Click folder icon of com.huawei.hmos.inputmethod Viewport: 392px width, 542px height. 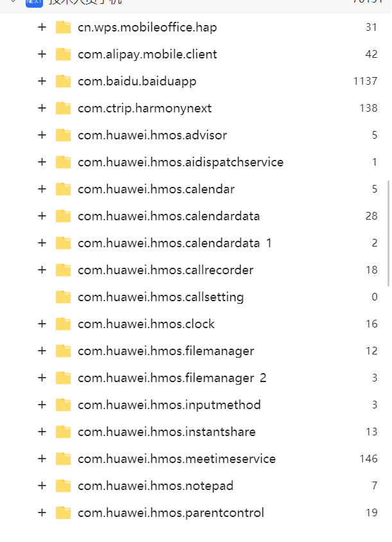pyautogui.click(x=64, y=405)
